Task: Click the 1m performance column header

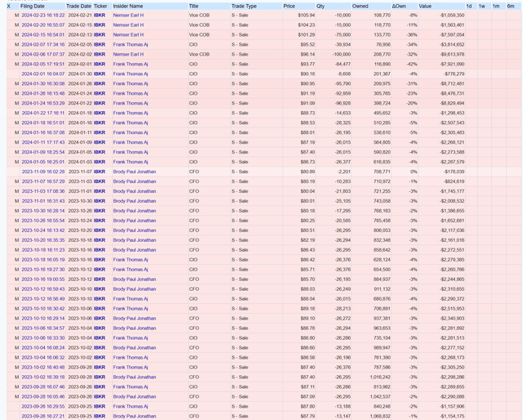Action: tap(496, 6)
